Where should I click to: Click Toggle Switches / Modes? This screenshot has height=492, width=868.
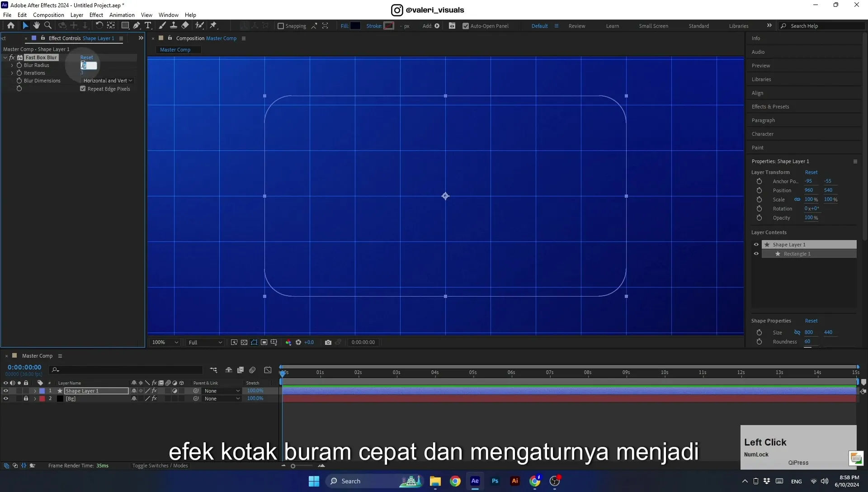click(x=160, y=465)
